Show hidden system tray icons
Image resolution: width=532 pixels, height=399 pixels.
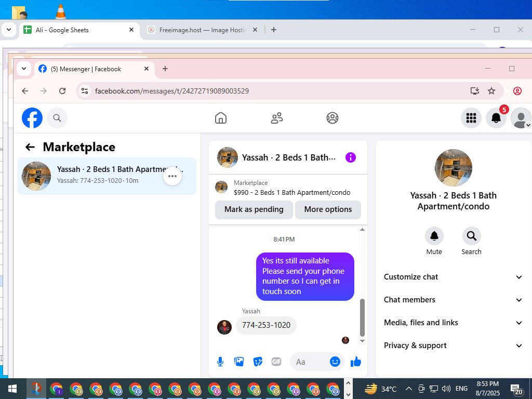point(409,389)
